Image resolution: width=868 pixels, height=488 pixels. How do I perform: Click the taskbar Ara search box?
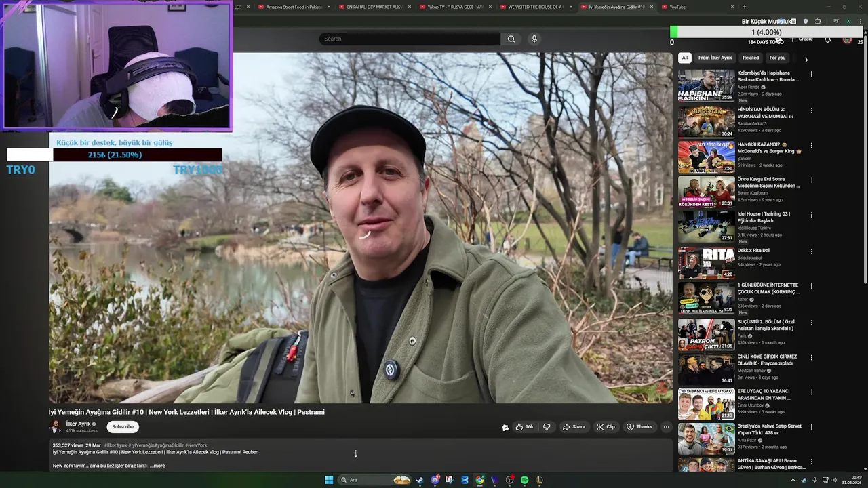click(x=376, y=480)
